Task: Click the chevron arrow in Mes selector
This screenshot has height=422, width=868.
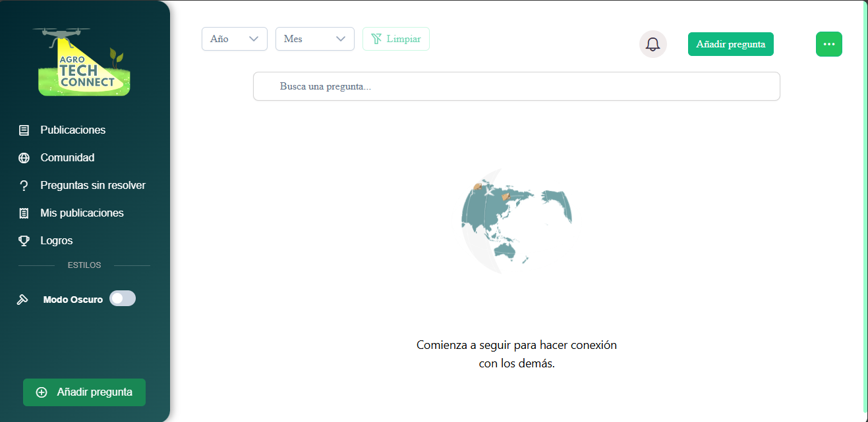Action: [341, 39]
